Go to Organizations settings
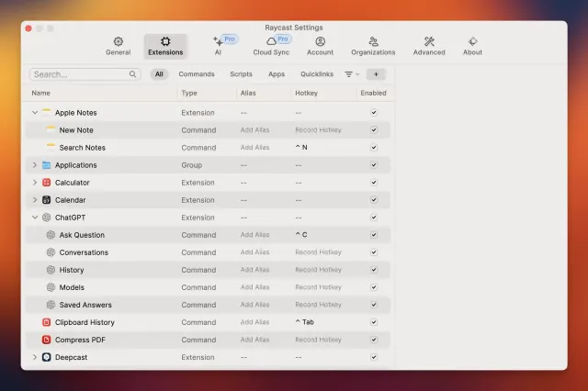 tap(373, 46)
